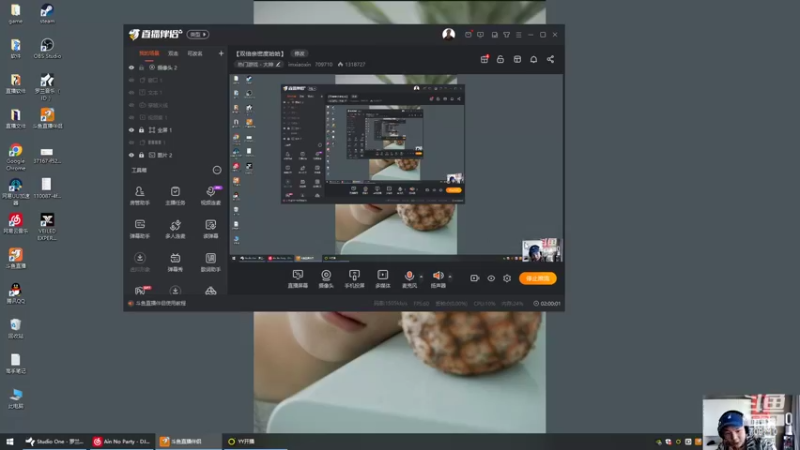
Task: Click the 修改 button next to stream title
Action: pyautogui.click(x=299, y=53)
